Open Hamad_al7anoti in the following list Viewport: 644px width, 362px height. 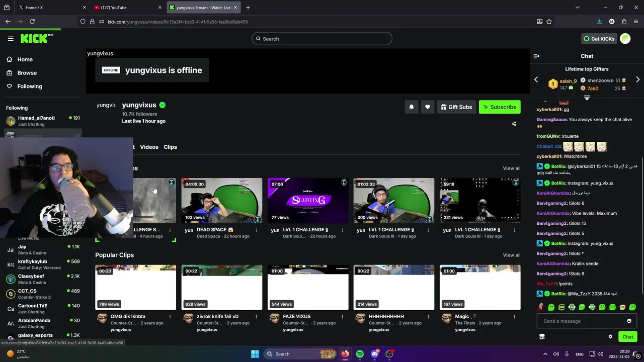pos(43,121)
